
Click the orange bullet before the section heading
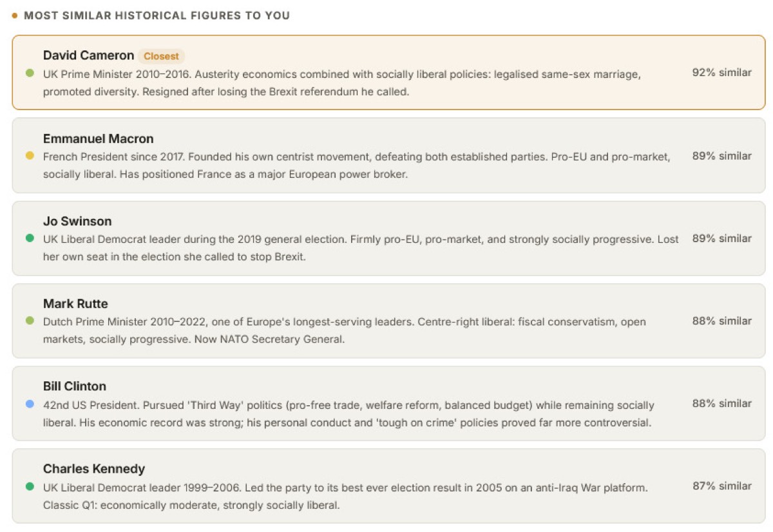coord(15,15)
